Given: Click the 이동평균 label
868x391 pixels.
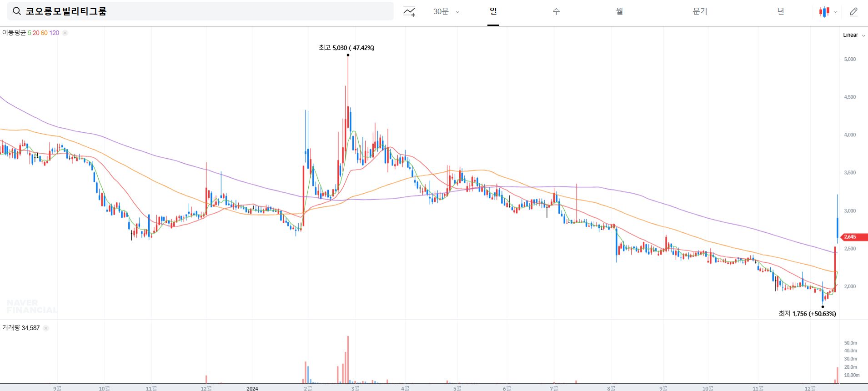Looking at the screenshot, I should (14, 33).
